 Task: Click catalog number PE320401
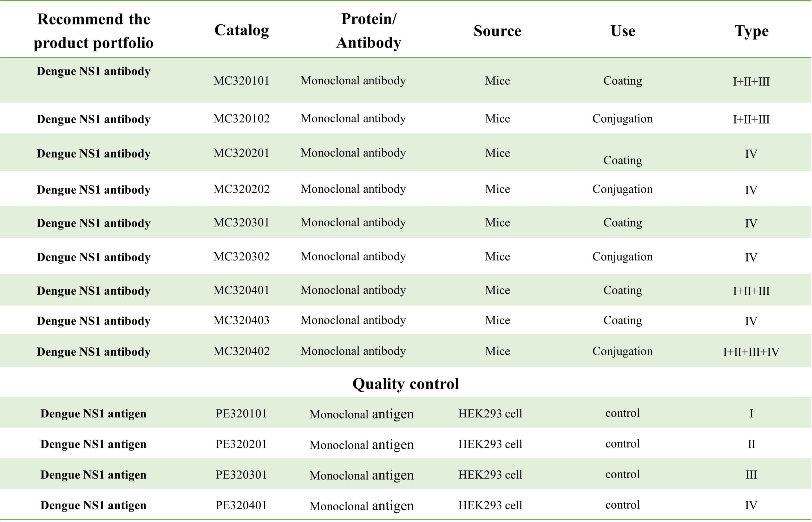[241, 506]
